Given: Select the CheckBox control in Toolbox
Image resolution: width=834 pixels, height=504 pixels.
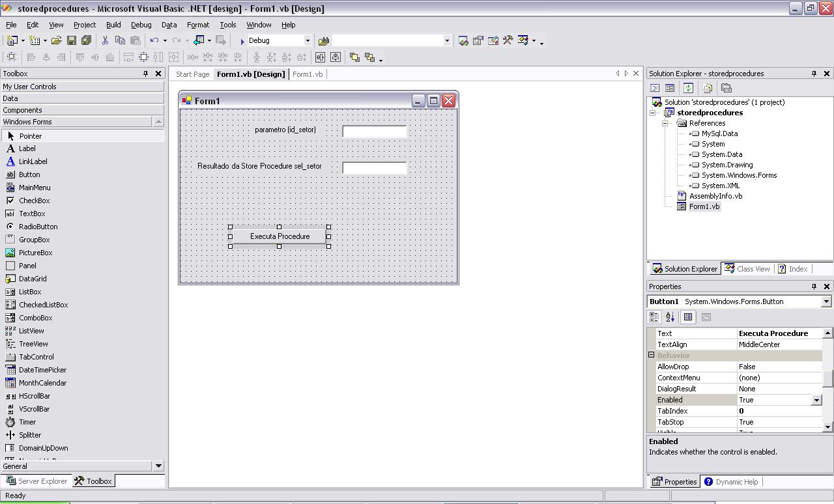Looking at the screenshot, I should (x=34, y=201).
